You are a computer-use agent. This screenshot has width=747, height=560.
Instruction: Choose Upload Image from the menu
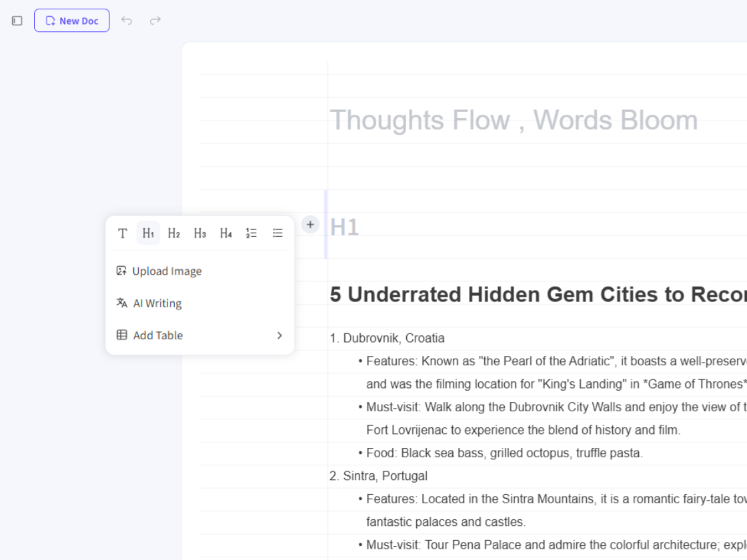[167, 271]
